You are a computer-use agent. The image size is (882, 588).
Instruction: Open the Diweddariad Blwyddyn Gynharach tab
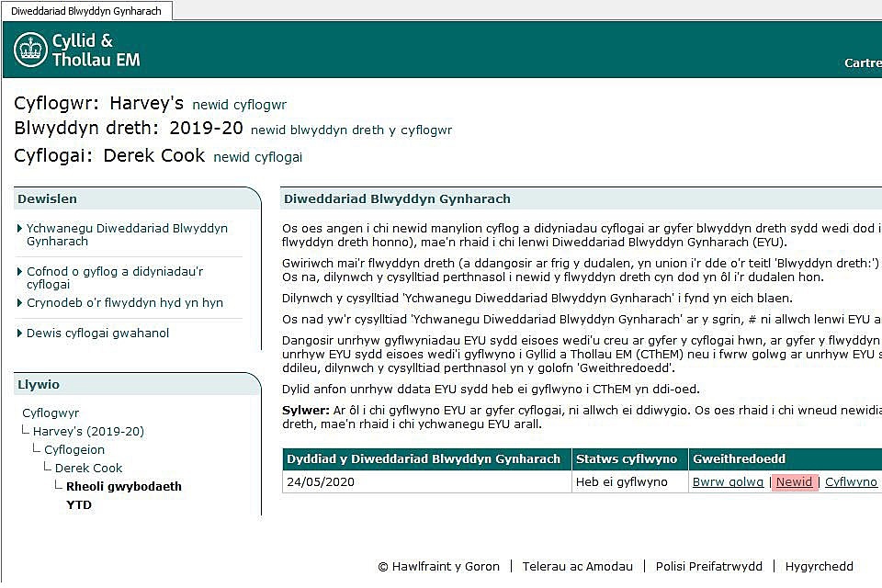[86, 11]
